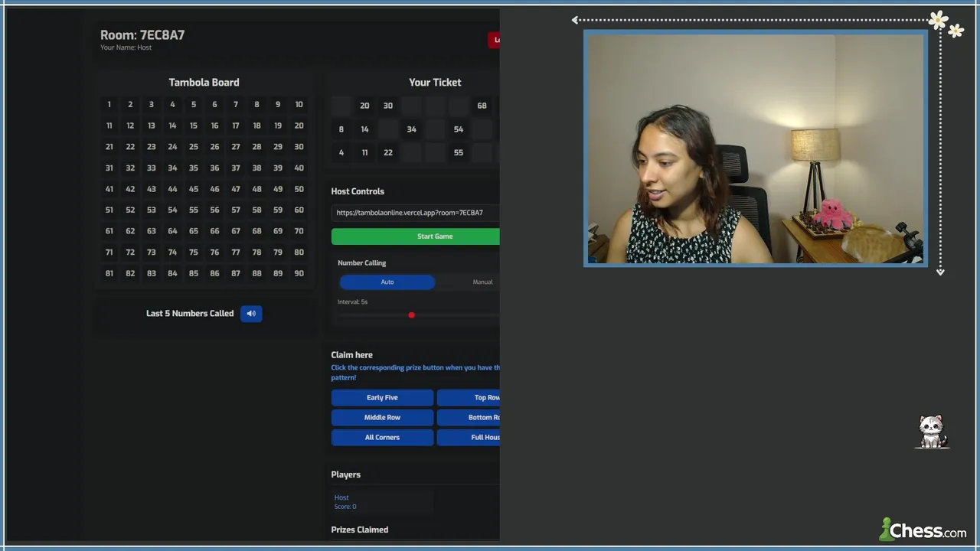Claim the All Corners prize

pyautogui.click(x=382, y=437)
